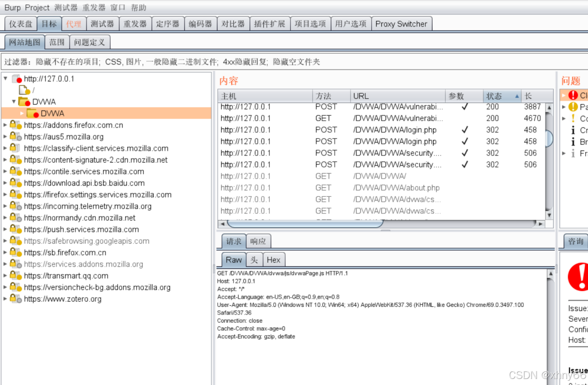The width and height of the screenshot is (588, 385).
Task: Click the folder icon of highlighted DVWA subfolder
Action: pyautogui.click(x=32, y=114)
